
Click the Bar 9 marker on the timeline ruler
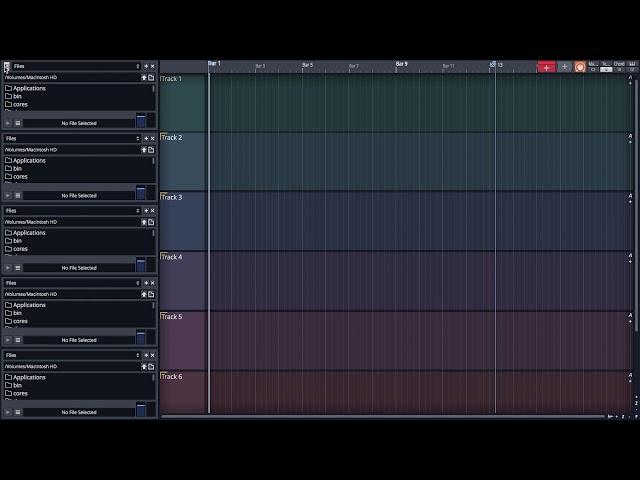tap(402, 64)
